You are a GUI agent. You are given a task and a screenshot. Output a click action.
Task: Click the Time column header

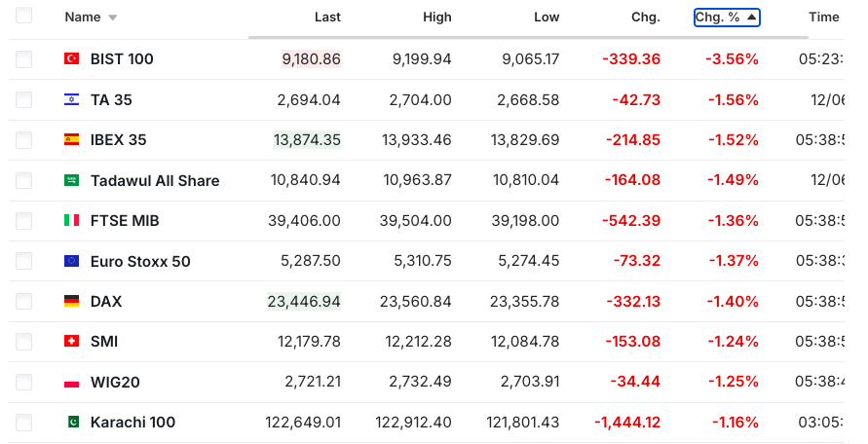coord(823,17)
